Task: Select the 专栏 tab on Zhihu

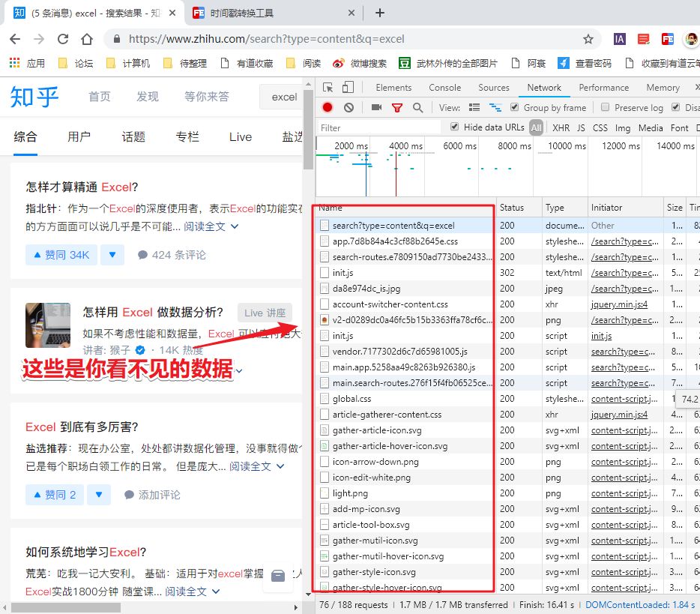Action: (187, 137)
